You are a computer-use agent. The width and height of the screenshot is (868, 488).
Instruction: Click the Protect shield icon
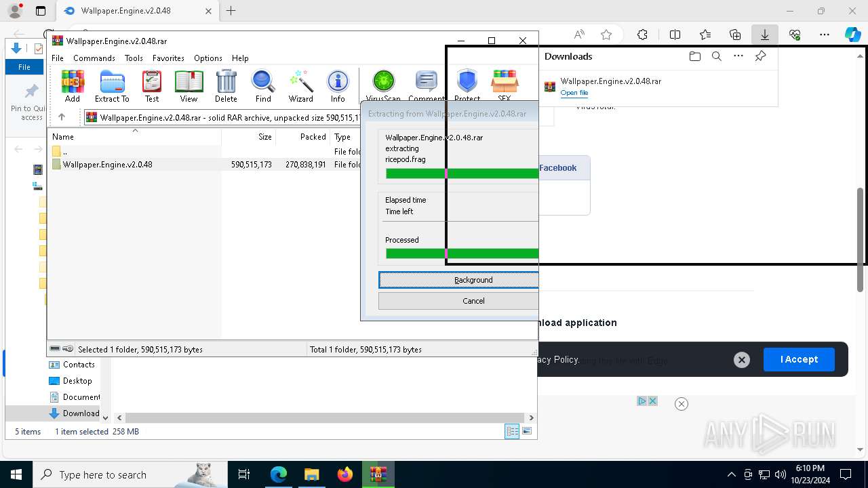[x=467, y=86]
